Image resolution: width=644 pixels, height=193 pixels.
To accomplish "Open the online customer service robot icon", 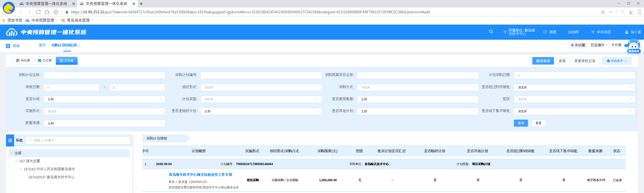I will click(634, 46).
